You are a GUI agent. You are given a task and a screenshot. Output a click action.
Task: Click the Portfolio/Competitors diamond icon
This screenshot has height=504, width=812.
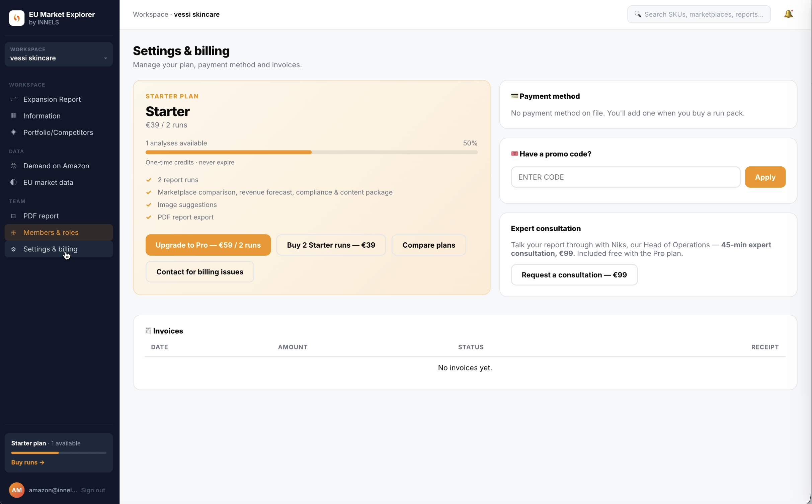pyautogui.click(x=13, y=132)
